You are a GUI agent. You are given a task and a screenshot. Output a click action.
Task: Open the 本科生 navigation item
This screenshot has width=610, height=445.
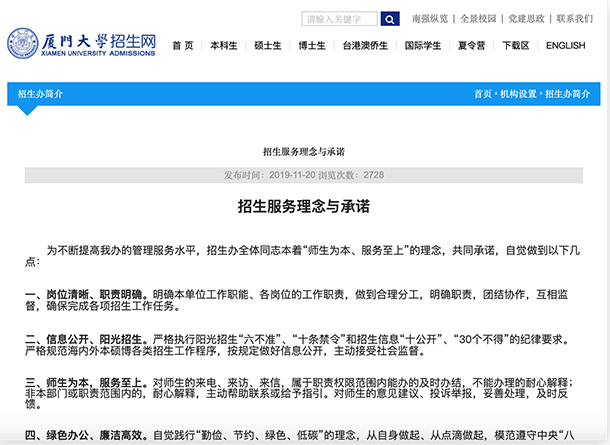pyautogui.click(x=224, y=46)
